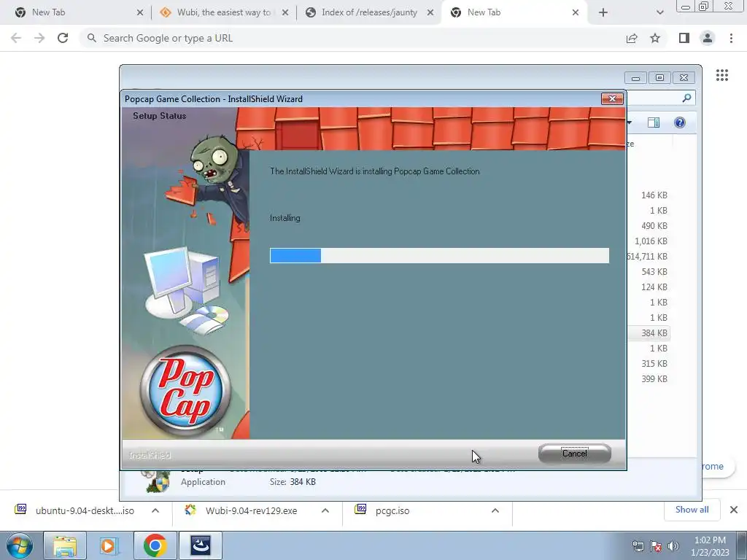Viewport: 747px width, 560px height.
Task: Cancel the Popcap Game Collection installation
Action: coord(575,454)
